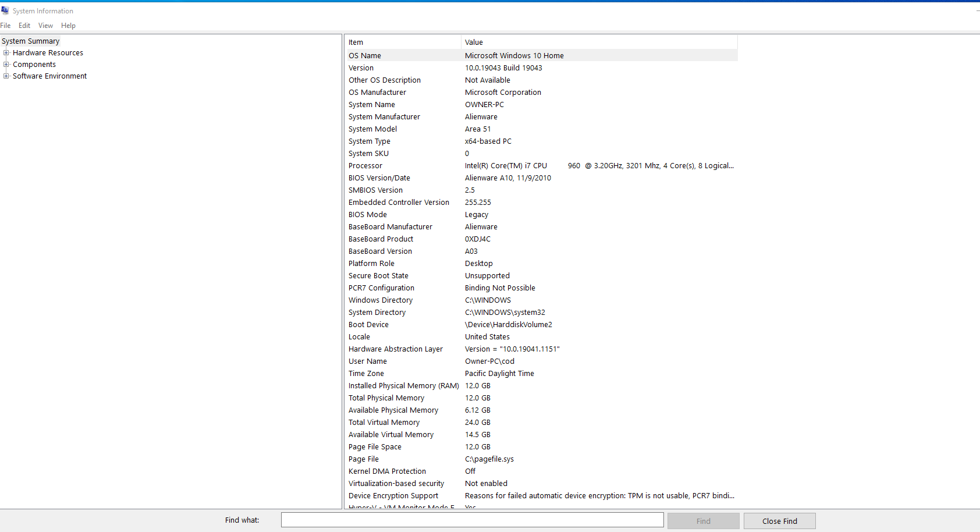This screenshot has width=980, height=532.
Task: Select the Version row label
Action: coord(361,68)
